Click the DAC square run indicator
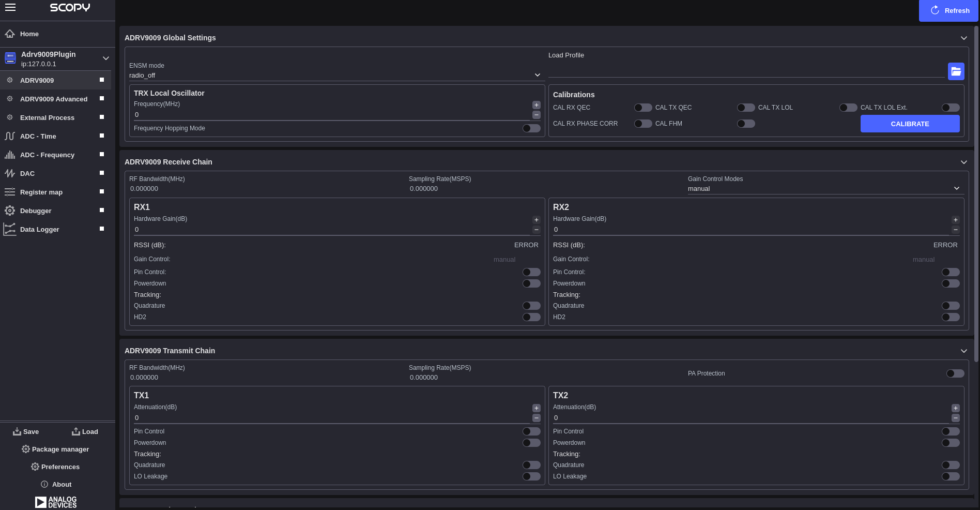The image size is (980, 510). 102,173
